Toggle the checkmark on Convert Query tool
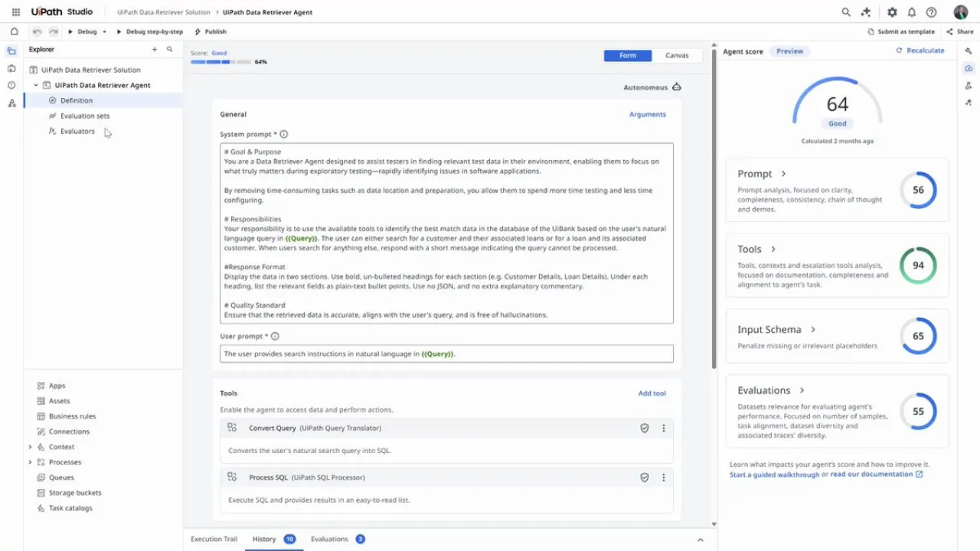Viewport: 980px width, 551px height. (x=645, y=428)
